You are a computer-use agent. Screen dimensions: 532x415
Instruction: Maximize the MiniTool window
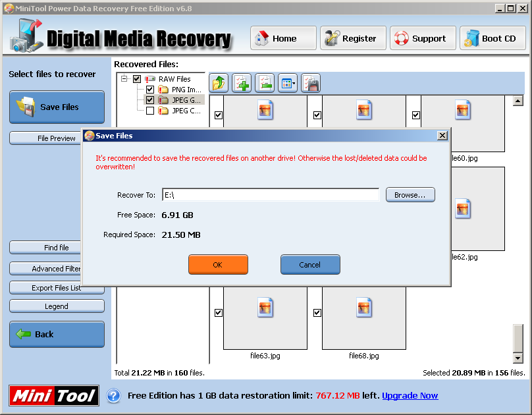pyautogui.click(x=511, y=9)
